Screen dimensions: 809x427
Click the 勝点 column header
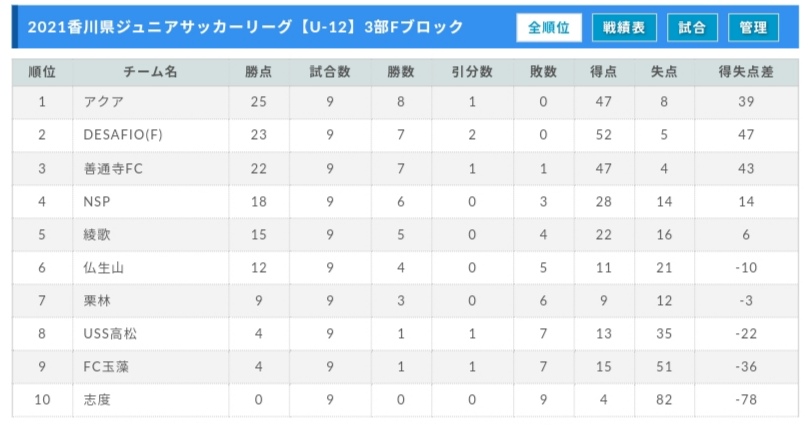[258, 72]
